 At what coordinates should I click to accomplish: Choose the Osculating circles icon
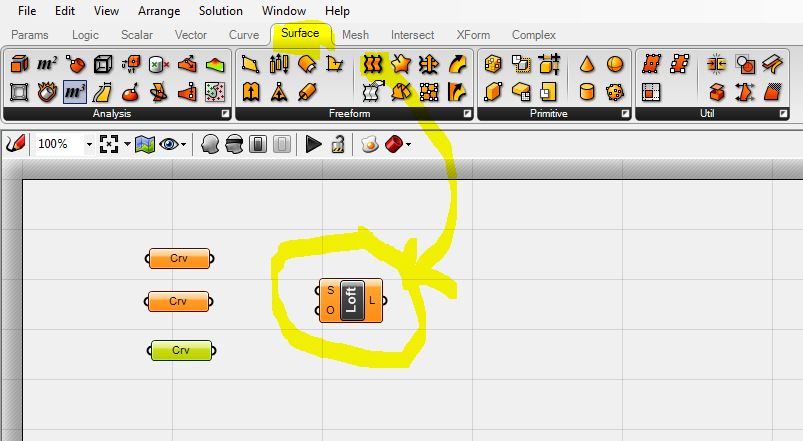159,92
